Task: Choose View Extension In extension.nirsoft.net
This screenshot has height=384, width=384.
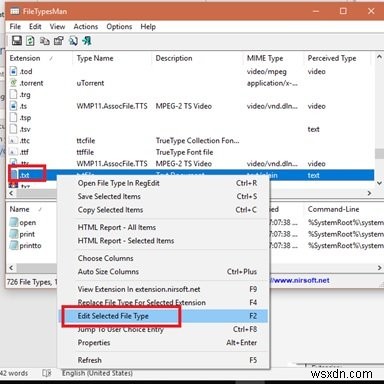Action: coord(163,289)
